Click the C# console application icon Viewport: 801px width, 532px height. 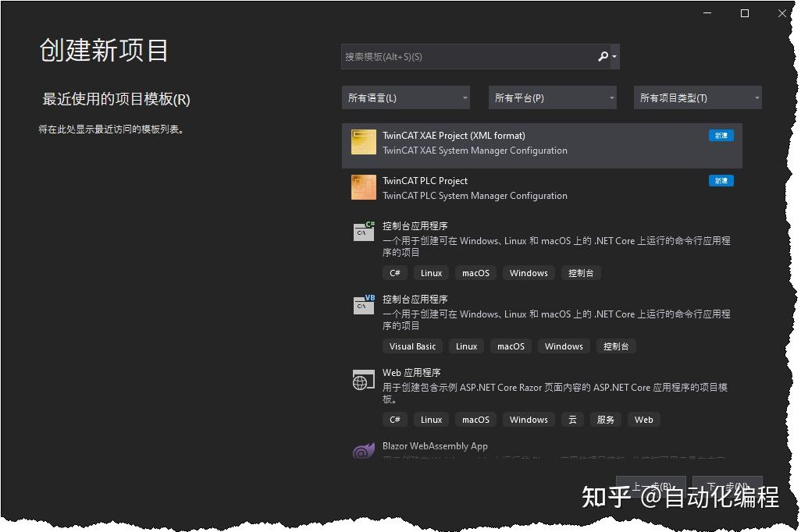(x=364, y=231)
